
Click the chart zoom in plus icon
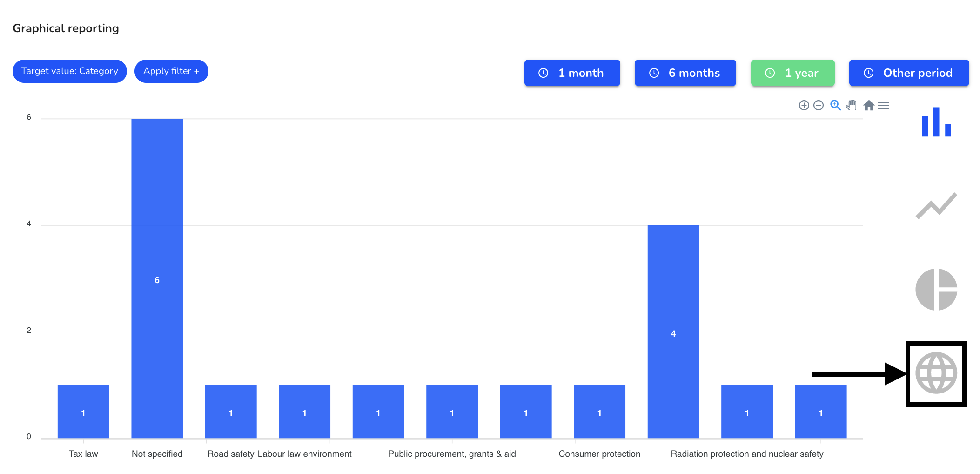(x=804, y=105)
